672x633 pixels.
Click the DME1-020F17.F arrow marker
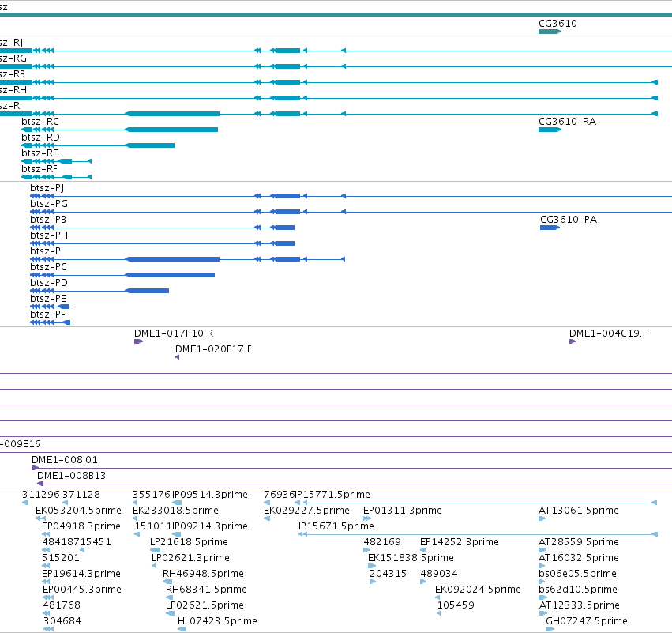178,358
